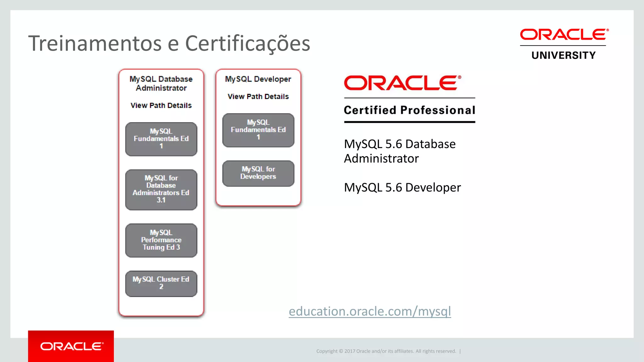
Task: Select MySQL Fundamentals Ed 1 in Administrator path
Action: (161, 139)
